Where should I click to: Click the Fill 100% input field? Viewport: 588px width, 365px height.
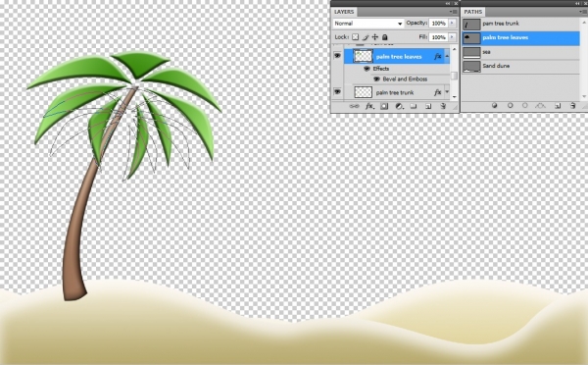pyautogui.click(x=438, y=37)
